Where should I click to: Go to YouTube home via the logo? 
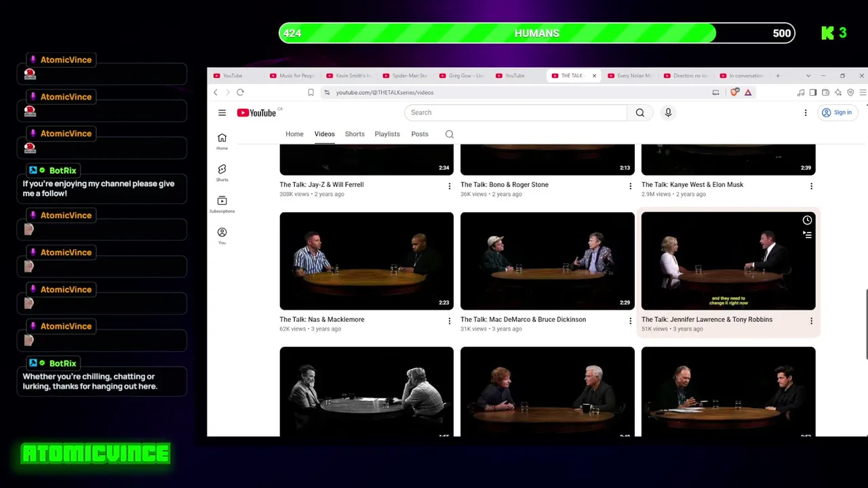[257, 113]
